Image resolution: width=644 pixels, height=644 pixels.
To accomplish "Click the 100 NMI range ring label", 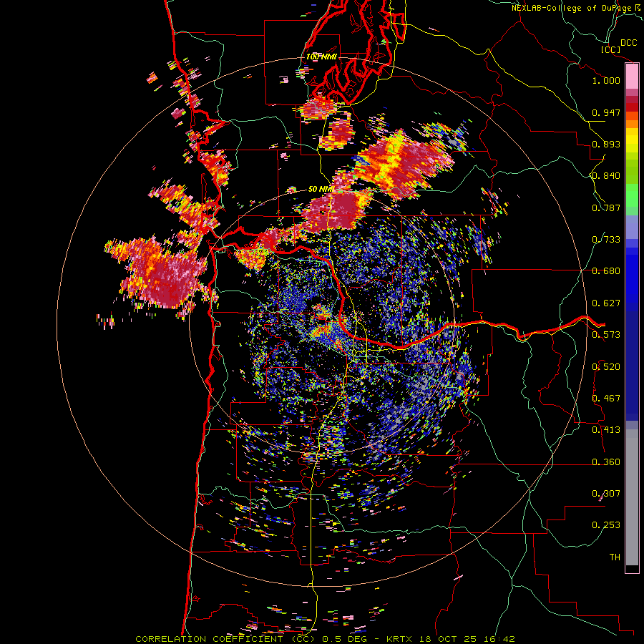I will point(321,57).
